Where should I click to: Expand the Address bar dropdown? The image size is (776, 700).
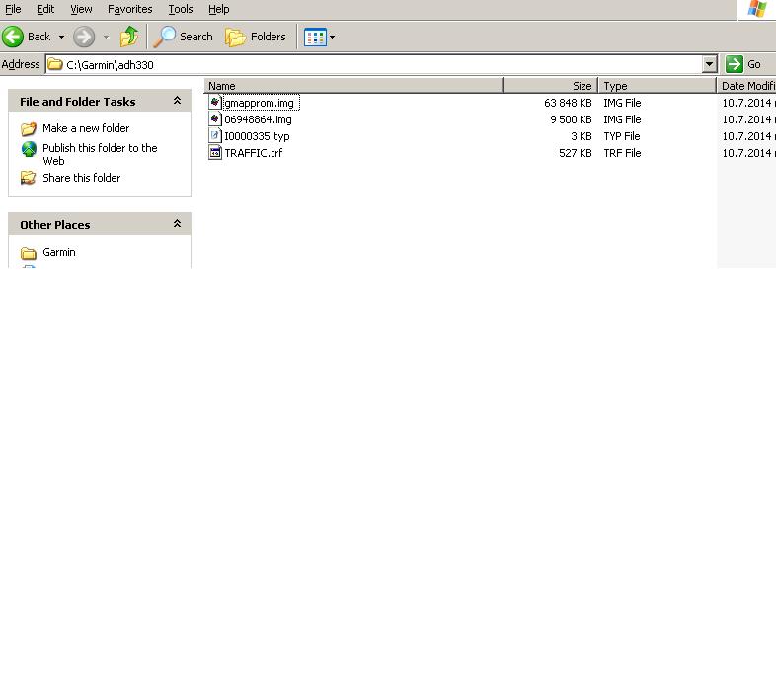(x=709, y=64)
